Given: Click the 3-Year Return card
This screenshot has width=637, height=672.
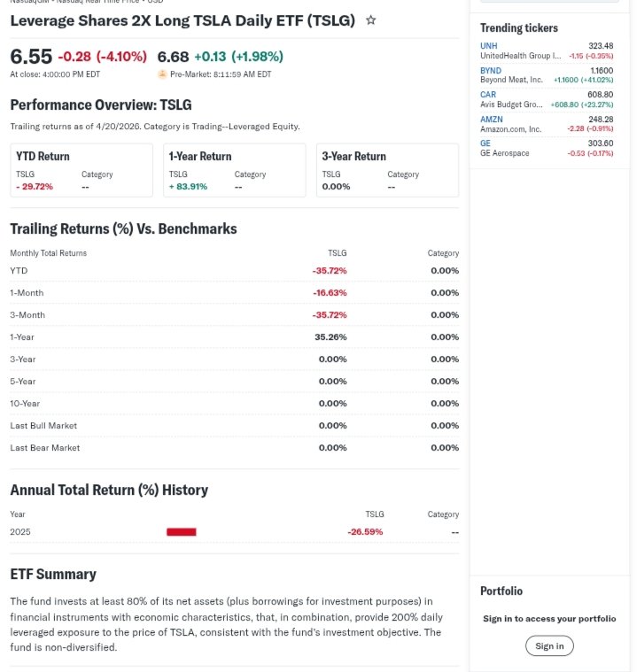Looking at the screenshot, I should click(x=387, y=170).
